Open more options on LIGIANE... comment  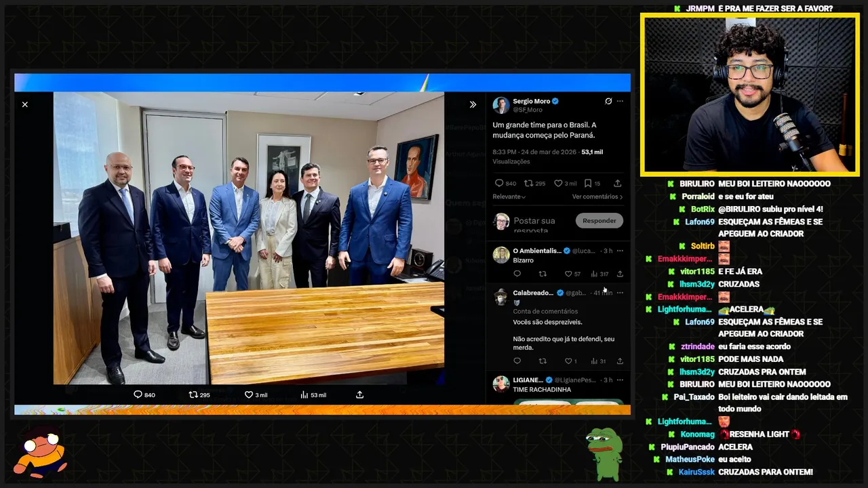pyautogui.click(x=620, y=380)
